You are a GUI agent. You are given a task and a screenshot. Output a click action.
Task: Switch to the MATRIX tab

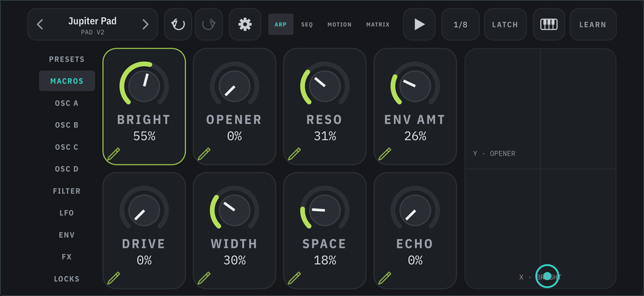pos(378,24)
